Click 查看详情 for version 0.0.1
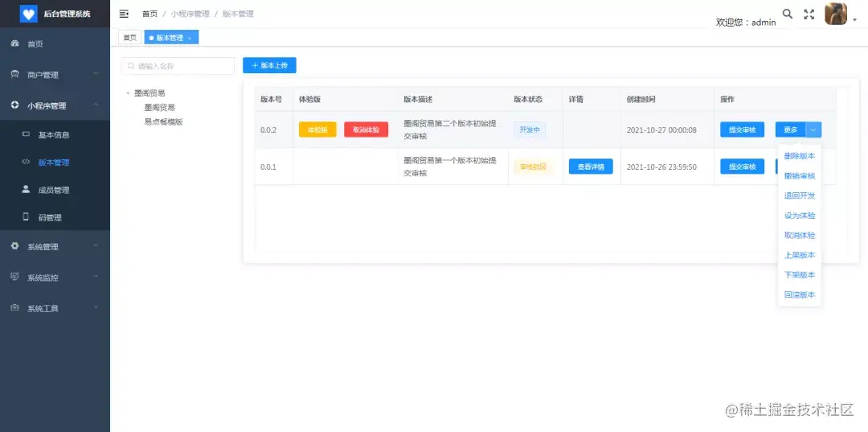Image resolution: width=868 pixels, height=432 pixels. click(x=591, y=167)
